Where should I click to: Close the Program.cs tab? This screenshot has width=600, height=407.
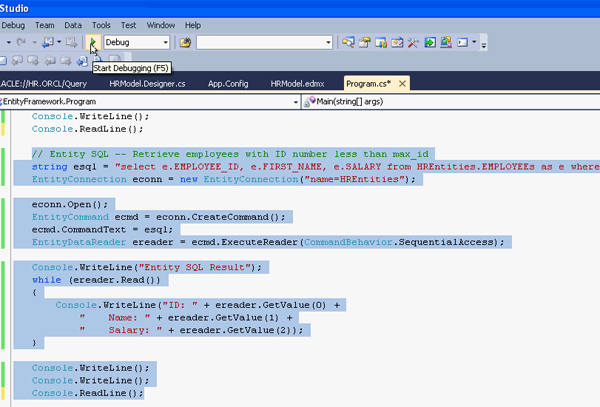tap(401, 83)
